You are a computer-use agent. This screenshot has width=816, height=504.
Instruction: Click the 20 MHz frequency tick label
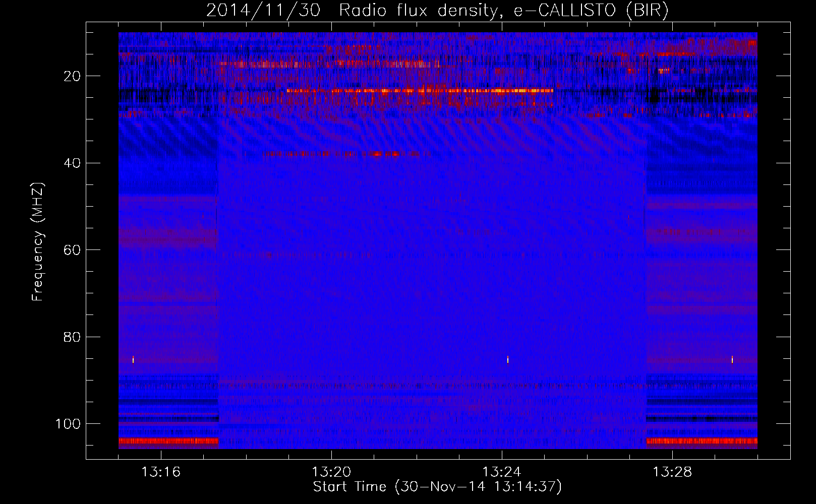(73, 76)
